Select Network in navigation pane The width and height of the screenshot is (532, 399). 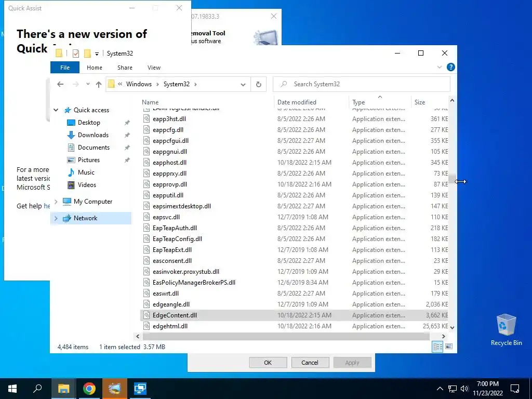pyautogui.click(x=85, y=218)
